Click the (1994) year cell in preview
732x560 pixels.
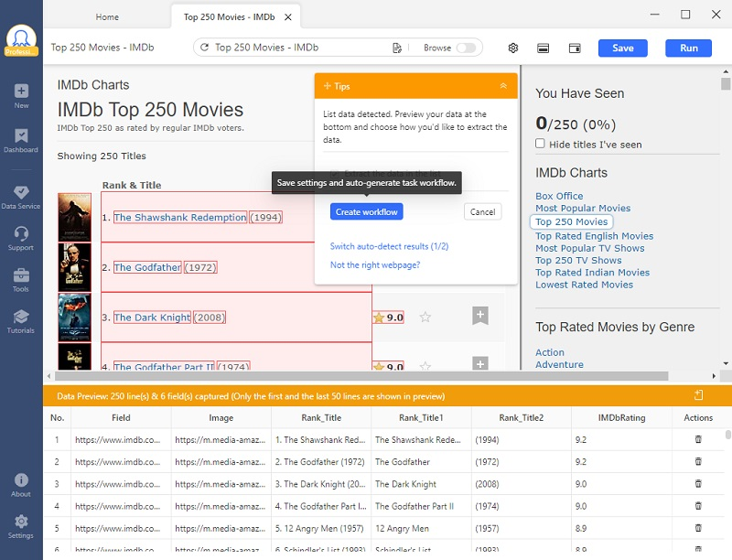click(x=521, y=439)
